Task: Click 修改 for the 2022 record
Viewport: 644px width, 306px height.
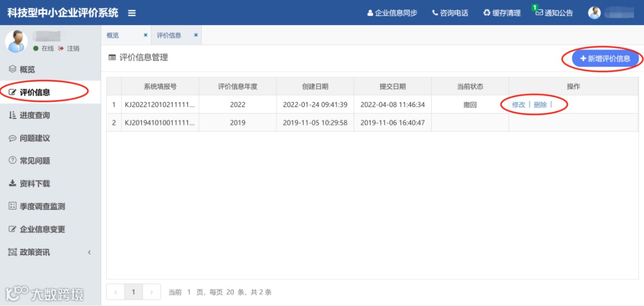Action: click(x=518, y=105)
